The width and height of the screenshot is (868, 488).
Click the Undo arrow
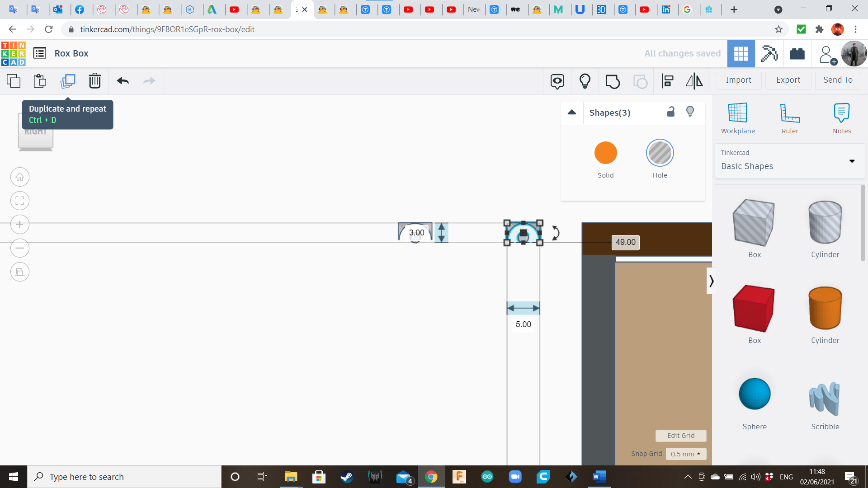pos(123,81)
